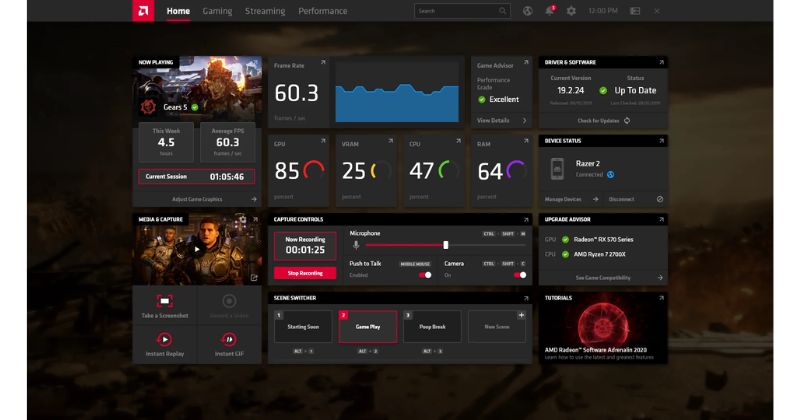Click the Instant Replay icon

click(165, 339)
